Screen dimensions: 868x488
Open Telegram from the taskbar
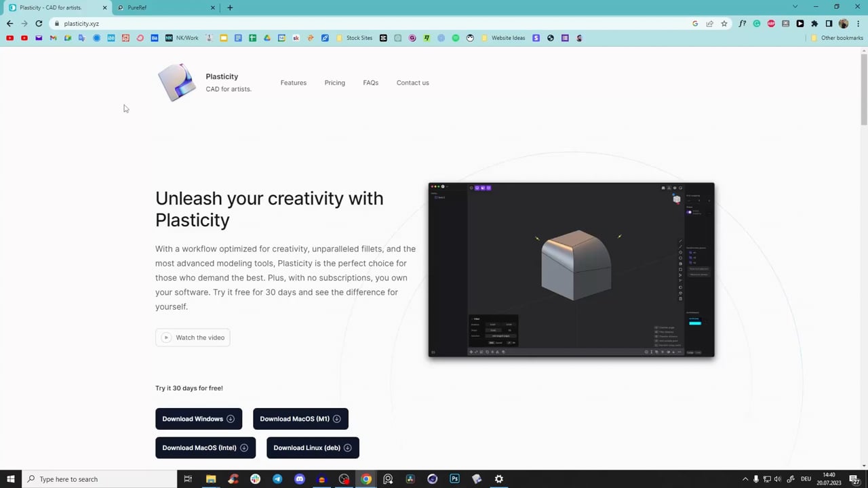pos(277,479)
